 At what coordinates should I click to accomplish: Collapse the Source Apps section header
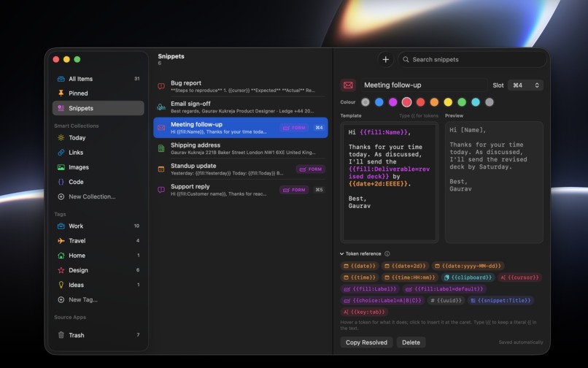click(x=70, y=318)
